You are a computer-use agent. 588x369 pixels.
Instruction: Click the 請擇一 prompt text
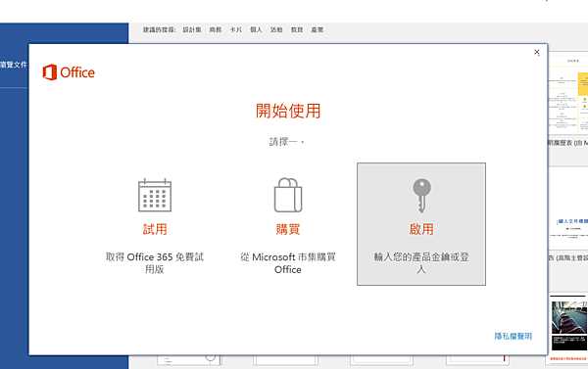287,142
